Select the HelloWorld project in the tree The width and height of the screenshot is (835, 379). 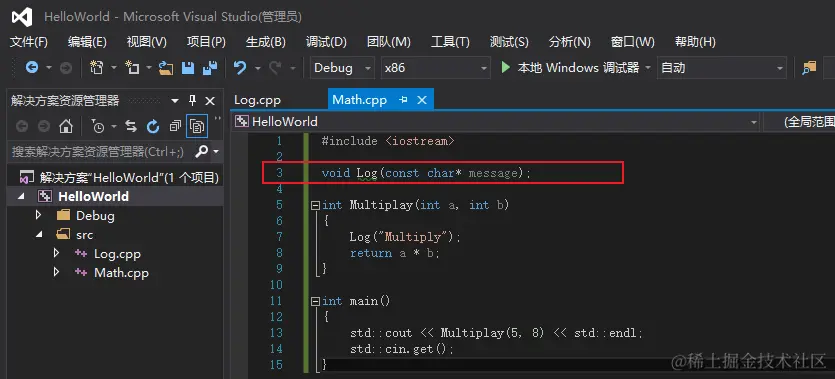point(93,196)
